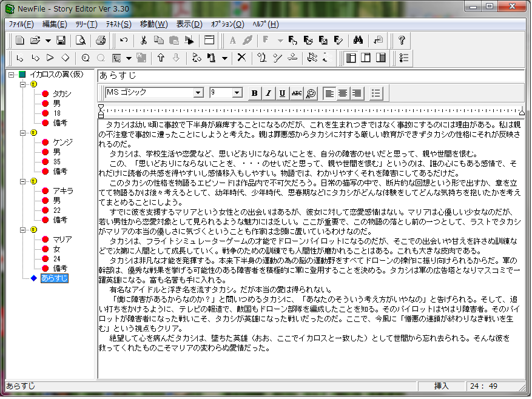
Task: Undo the last edit with the curved arrow
Action: 124,41
